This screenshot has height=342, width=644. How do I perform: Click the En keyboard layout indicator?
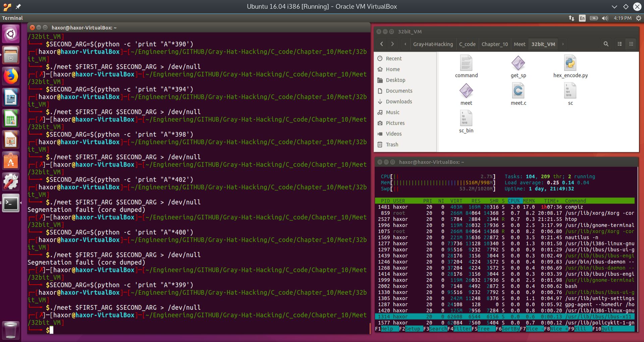tap(583, 18)
